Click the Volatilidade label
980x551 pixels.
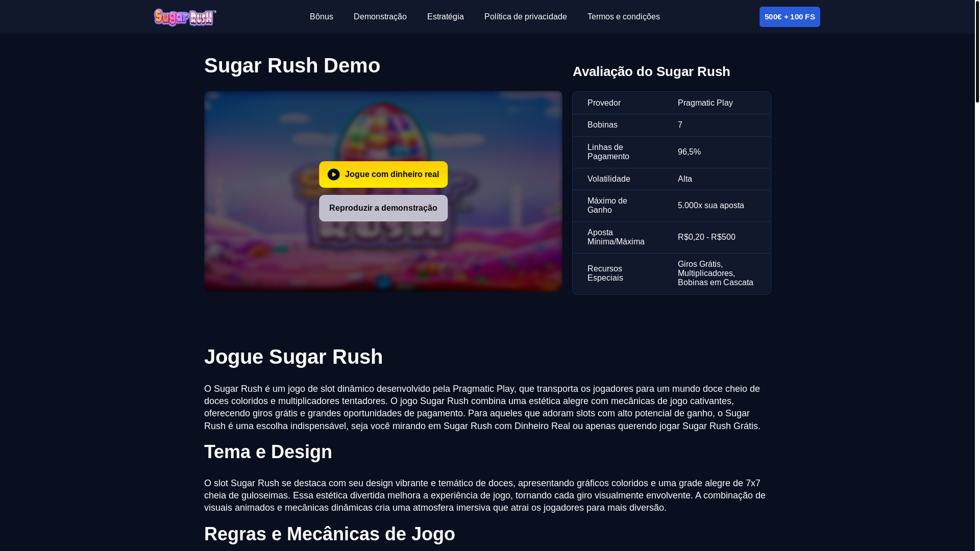click(x=609, y=179)
